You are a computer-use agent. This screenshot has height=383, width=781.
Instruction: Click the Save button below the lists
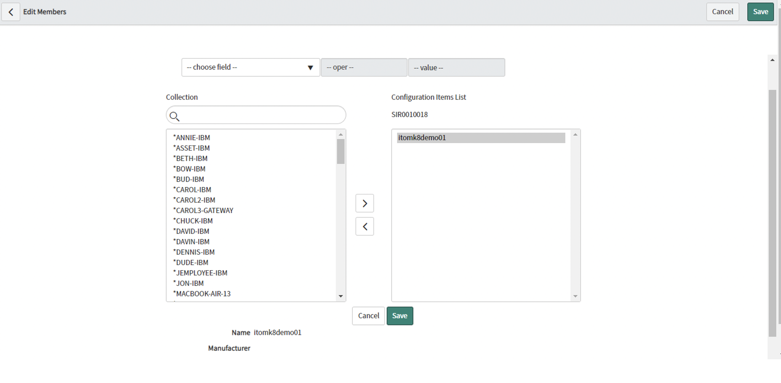point(400,316)
